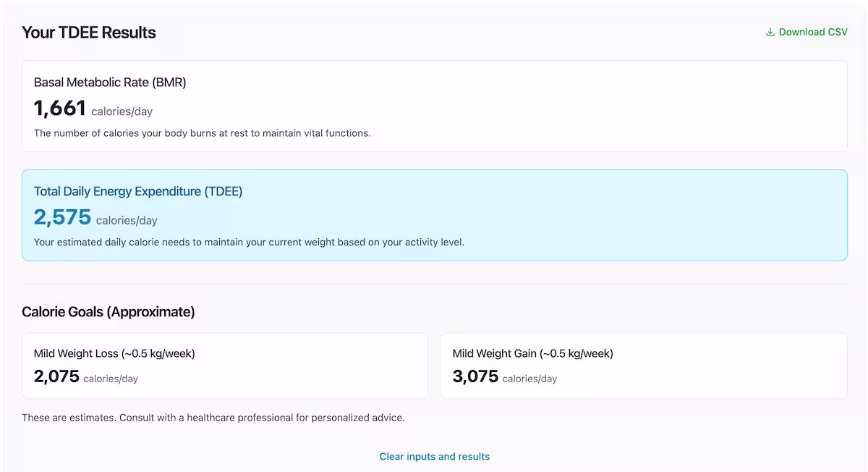
Task: Click the download icon beside Download CSV
Action: [x=770, y=32]
